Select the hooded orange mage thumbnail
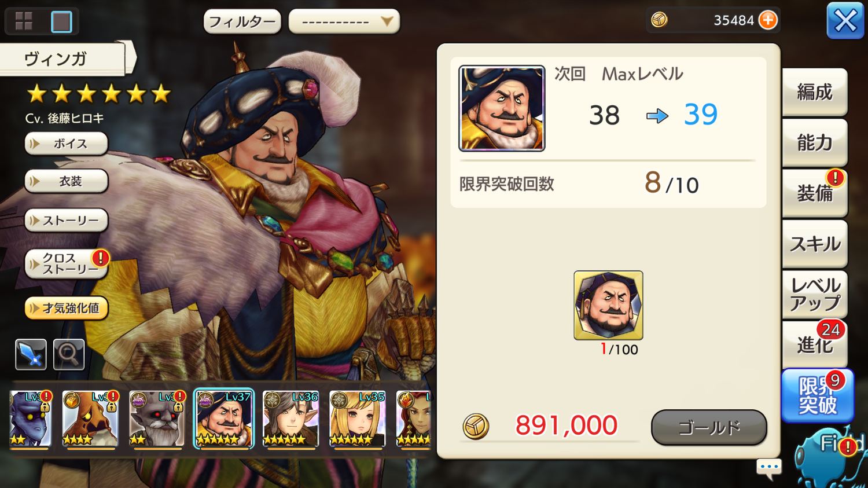Screen dimensions: 868x488 point(90,419)
